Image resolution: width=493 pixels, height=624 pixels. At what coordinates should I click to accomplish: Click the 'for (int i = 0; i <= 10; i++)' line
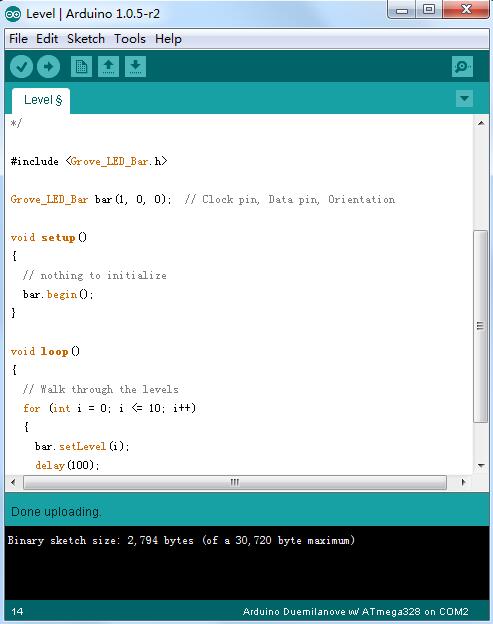coord(109,408)
